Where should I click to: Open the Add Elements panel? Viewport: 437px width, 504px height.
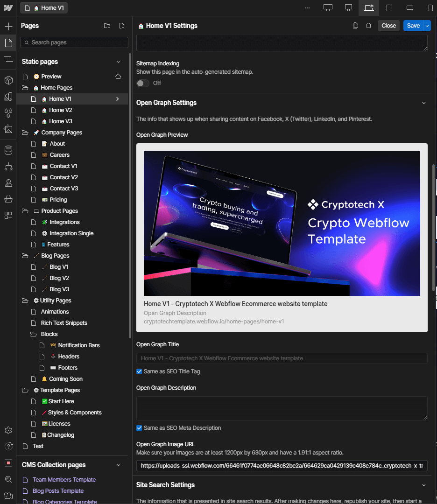[x=8, y=26]
